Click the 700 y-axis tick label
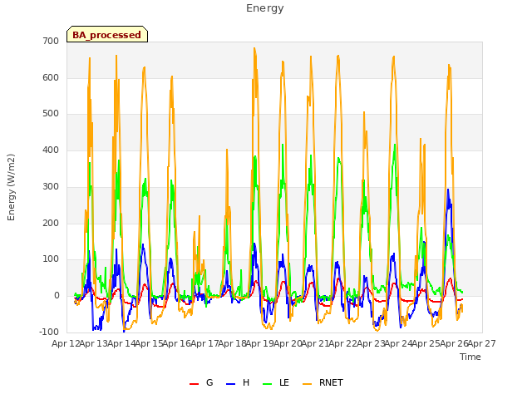 tap(51, 41)
